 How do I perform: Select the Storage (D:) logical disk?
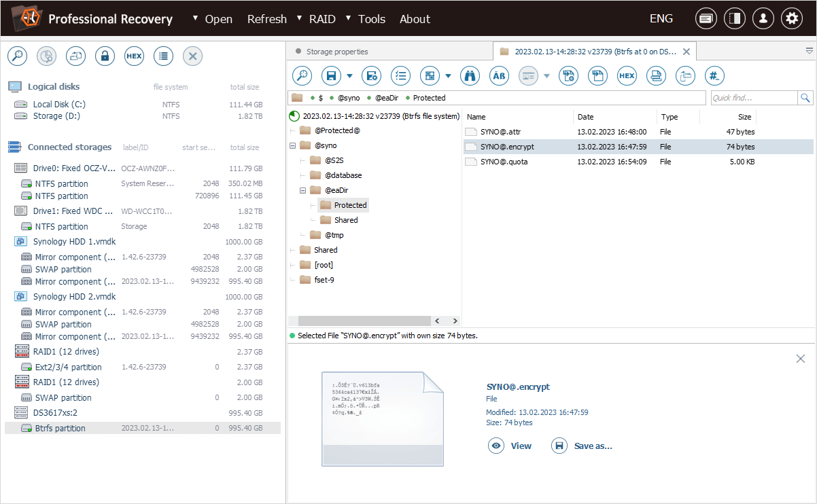coord(142,116)
